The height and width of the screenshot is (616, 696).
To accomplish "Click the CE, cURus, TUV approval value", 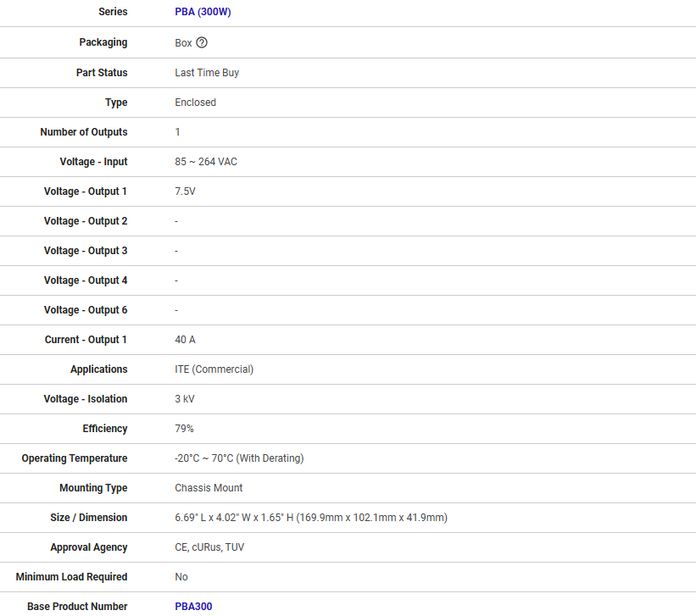I will coord(209,547).
